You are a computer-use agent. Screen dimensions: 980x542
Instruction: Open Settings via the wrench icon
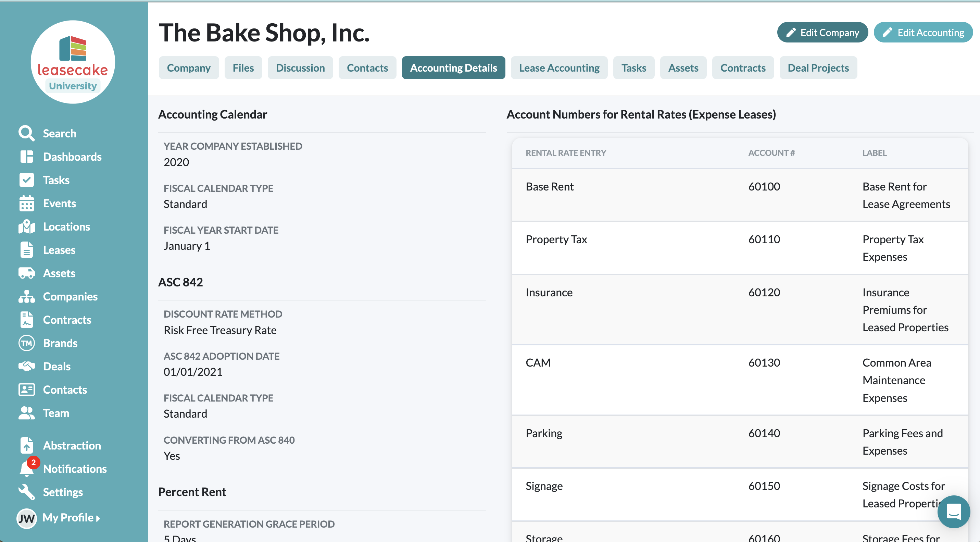(26, 492)
